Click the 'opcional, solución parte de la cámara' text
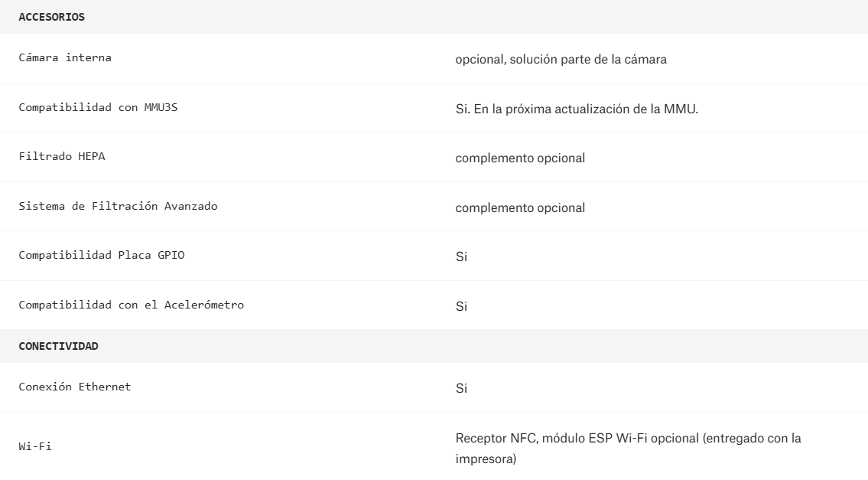 (561, 60)
